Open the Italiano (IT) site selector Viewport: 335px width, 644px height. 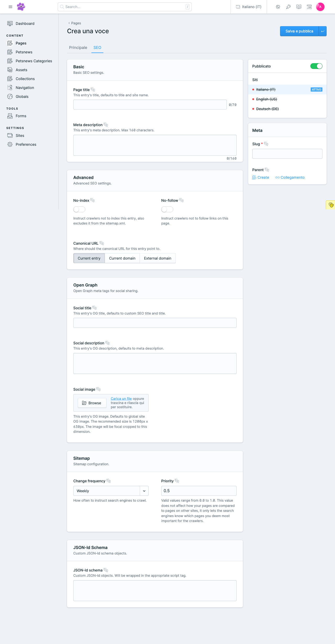(x=249, y=7)
